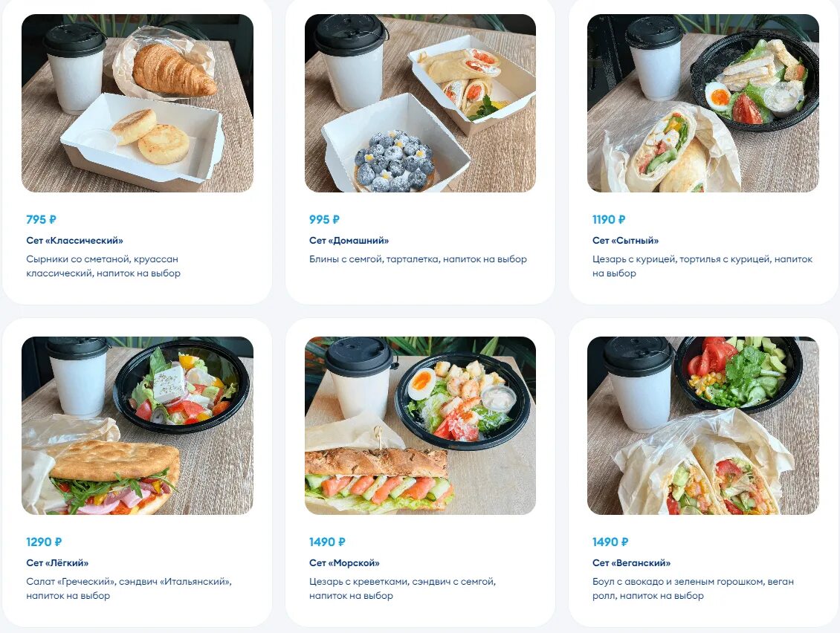
Task: Click the Сет «Лёгкий» title
Action: (57, 563)
